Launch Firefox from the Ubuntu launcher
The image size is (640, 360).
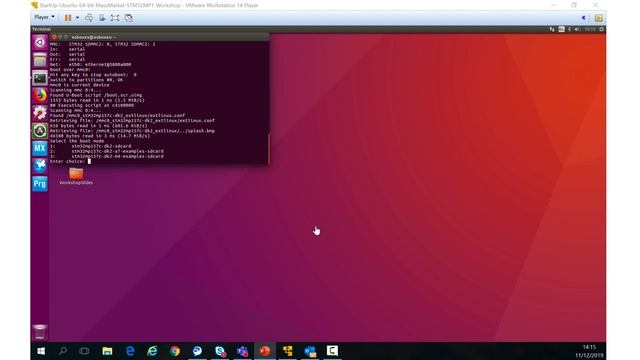[40, 96]
